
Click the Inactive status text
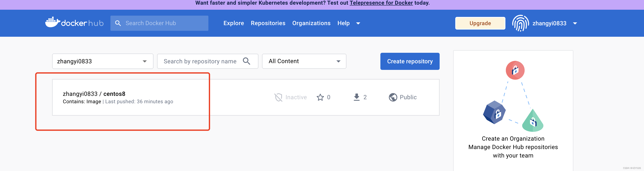(296, 97)
